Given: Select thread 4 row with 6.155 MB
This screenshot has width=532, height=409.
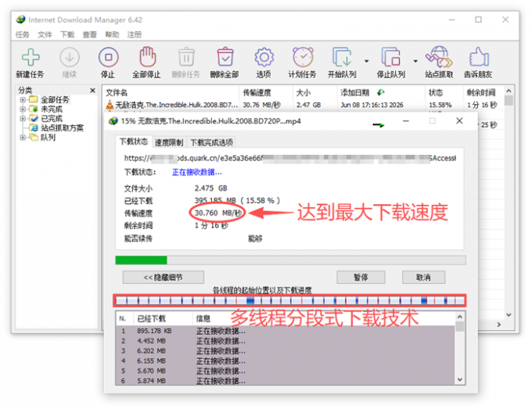Looking at the screenshot, I should [285, 361].
